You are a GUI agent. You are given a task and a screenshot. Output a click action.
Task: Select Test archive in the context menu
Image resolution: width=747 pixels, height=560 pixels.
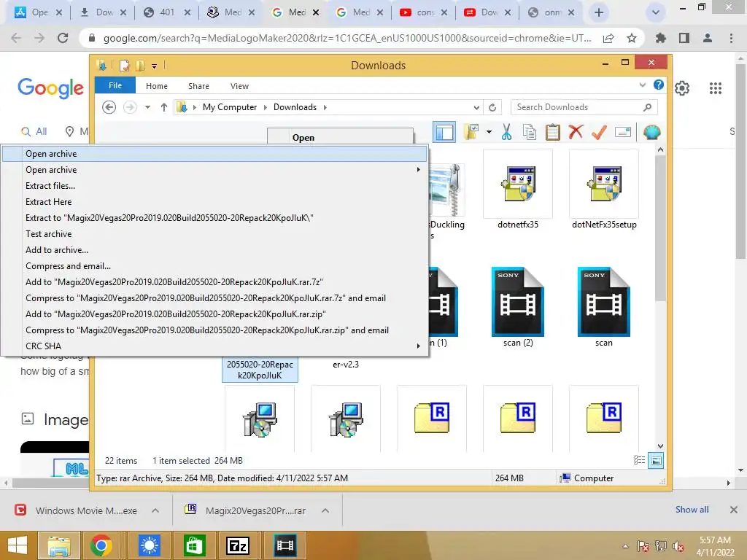[x=214, y=234]
